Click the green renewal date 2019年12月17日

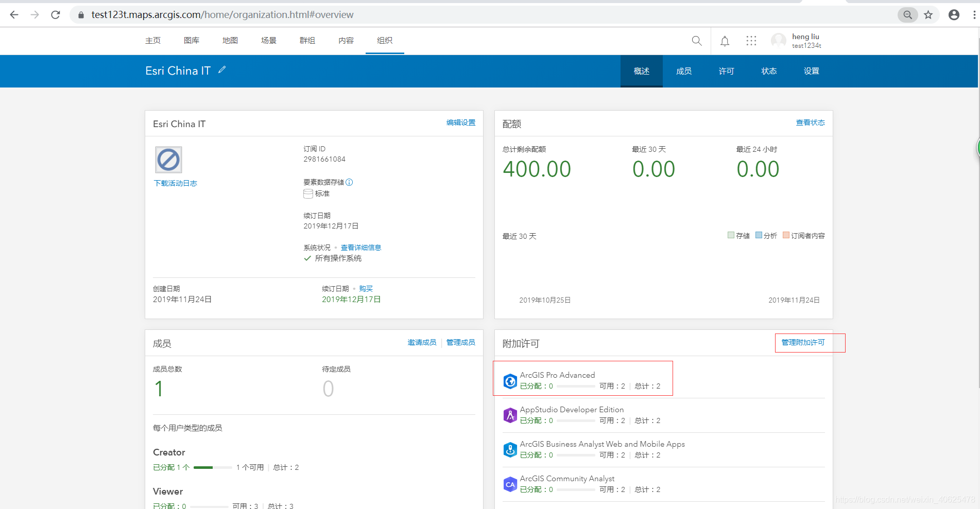351,300
